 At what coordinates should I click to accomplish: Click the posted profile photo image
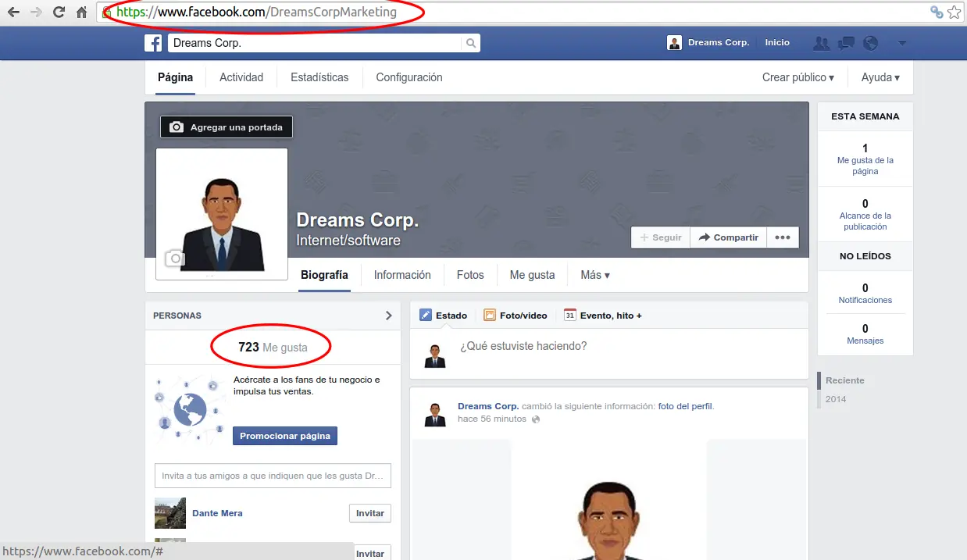[609, 500]
